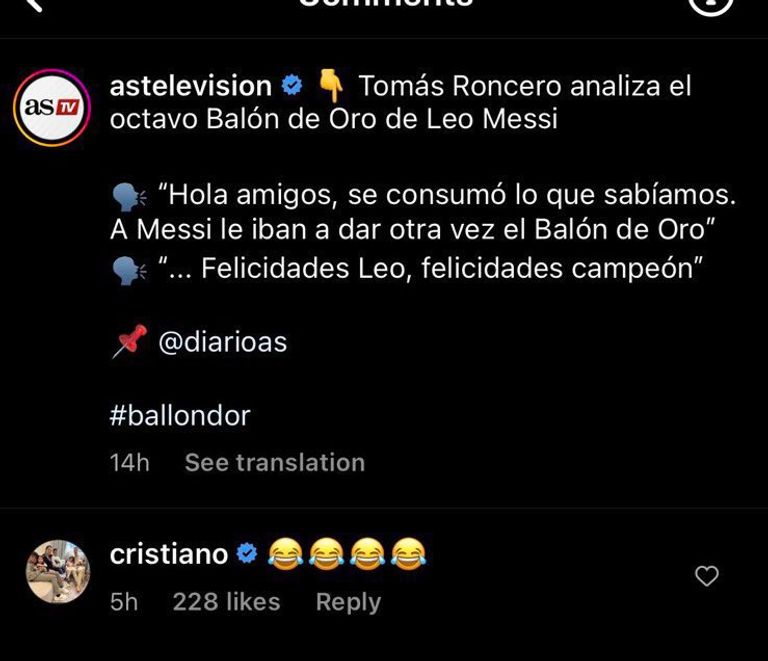Open the #ballondor hashtag
Screen dimensions: 768x661
point(180,415)
